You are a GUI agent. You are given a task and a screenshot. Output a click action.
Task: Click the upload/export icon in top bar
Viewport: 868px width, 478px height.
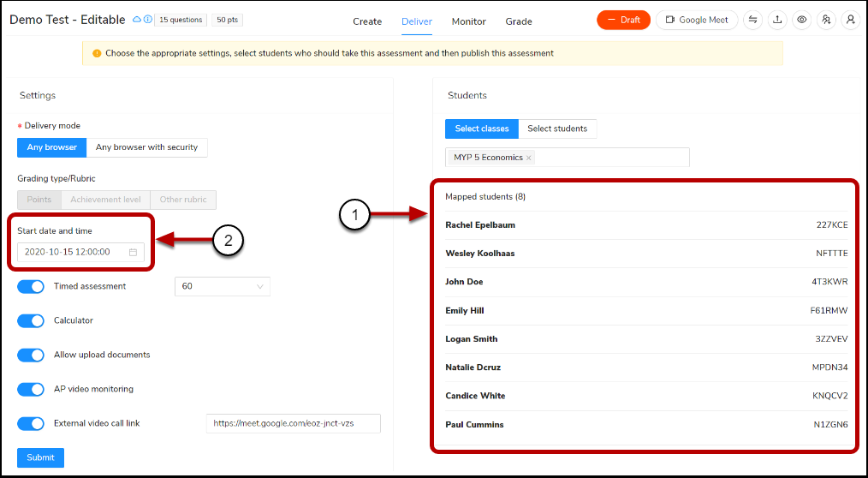(x=777, y=20)
